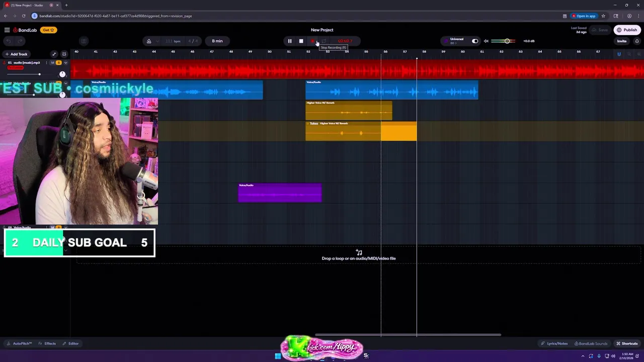Click the Save button

(600, 30)
